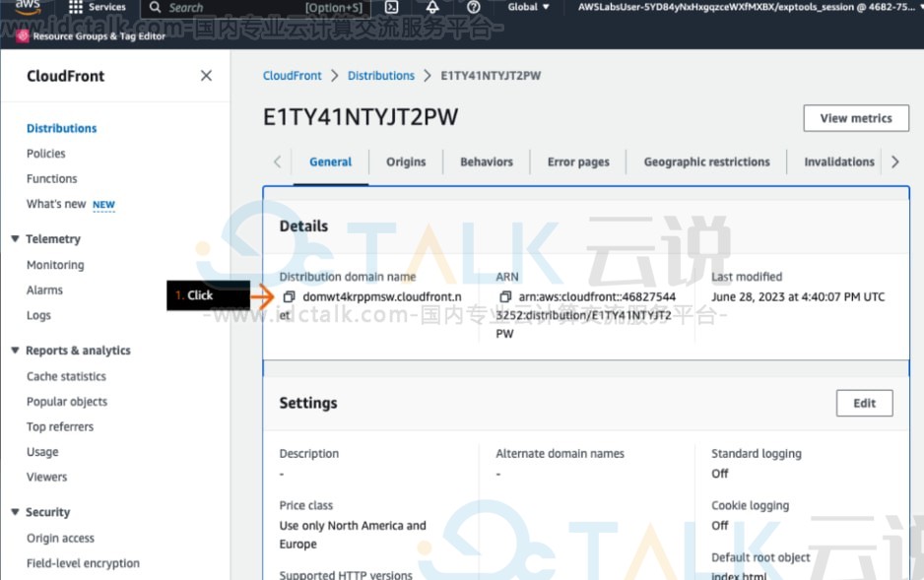The height and width of the screenshot is (580, 924).
Task: Open the Viewers report
Action: pos(47,477)
